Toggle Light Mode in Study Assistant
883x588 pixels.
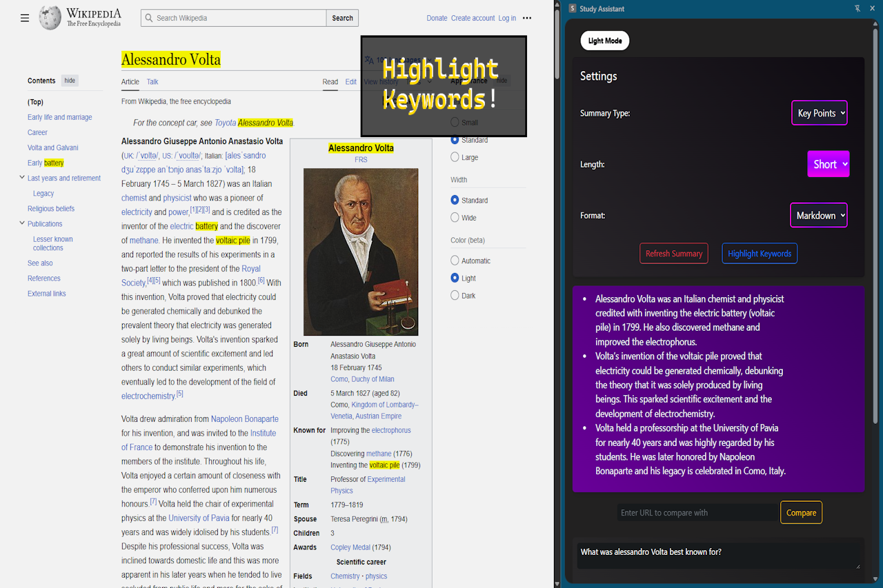tap(605, 41)
